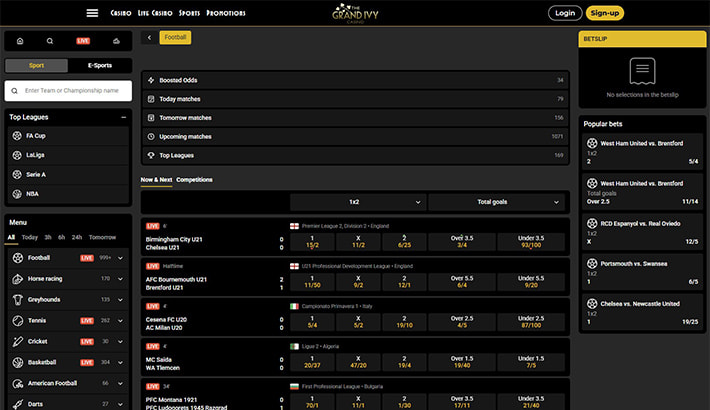Select the 3h time filter
The image size is (710, 410).
tap(48, 237)
